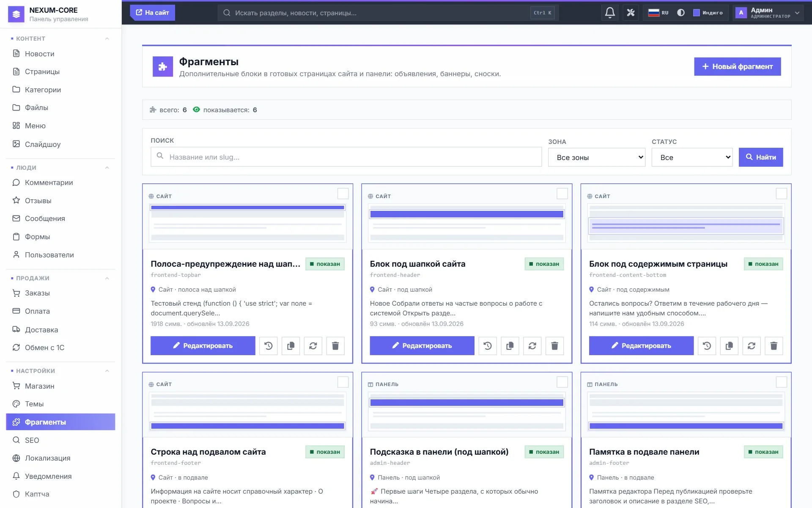Image resolution: width=812 pixels, height=508 pixels.
Task: Click the Найти search button
Action: [760, 157]
